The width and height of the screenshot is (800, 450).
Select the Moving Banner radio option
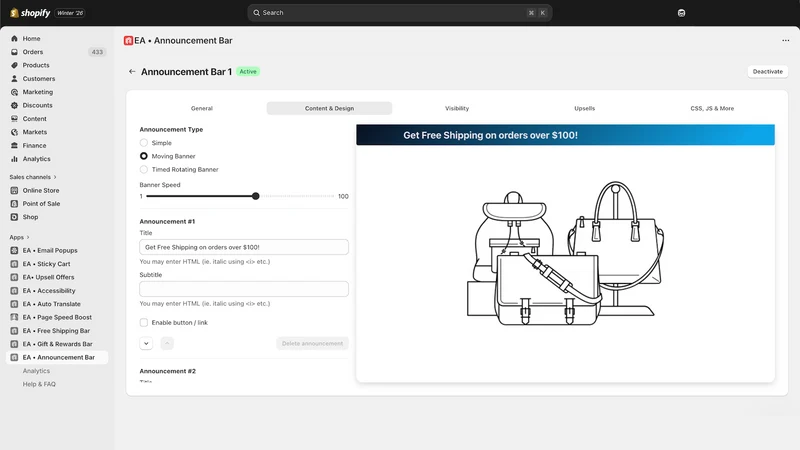144,156
